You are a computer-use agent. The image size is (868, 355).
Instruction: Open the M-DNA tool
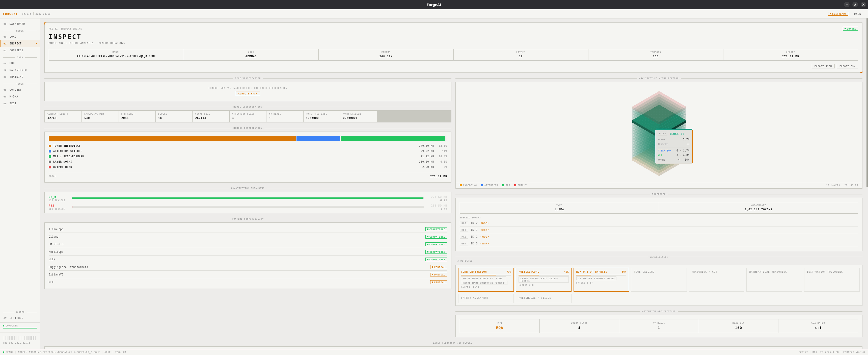(20, 97)
